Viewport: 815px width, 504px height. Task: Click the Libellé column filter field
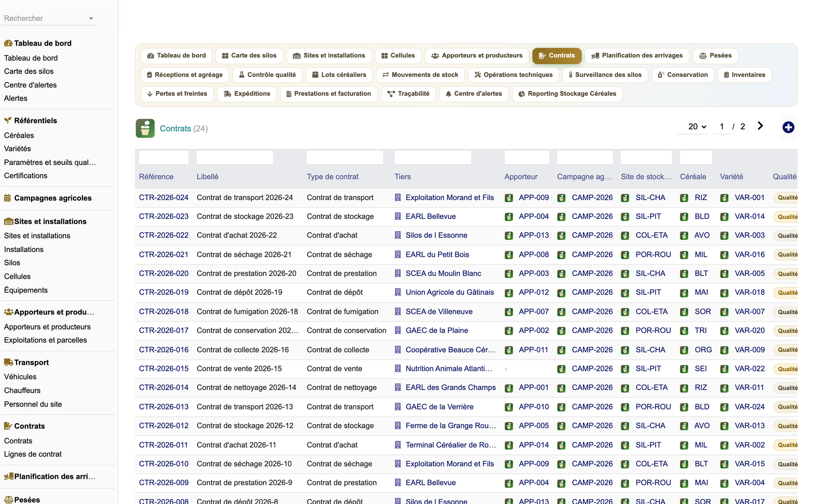[x=235, y=157]
